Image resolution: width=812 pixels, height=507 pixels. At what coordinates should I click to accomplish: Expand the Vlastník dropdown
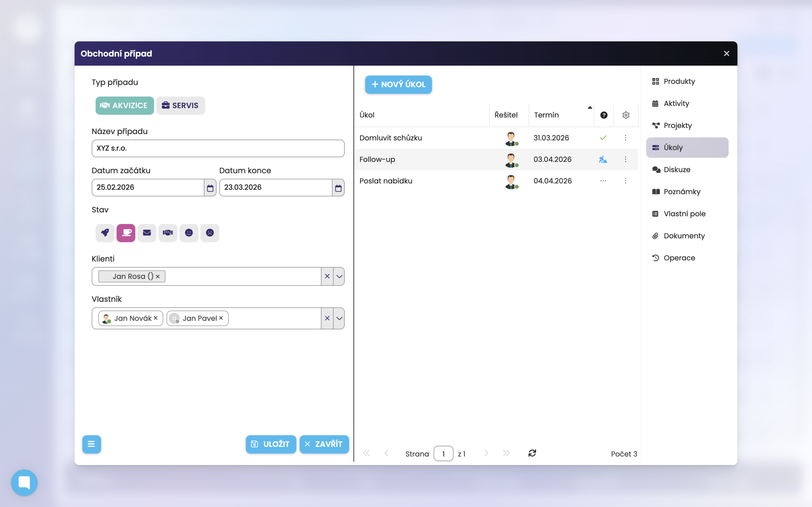[x=339, y=318]
